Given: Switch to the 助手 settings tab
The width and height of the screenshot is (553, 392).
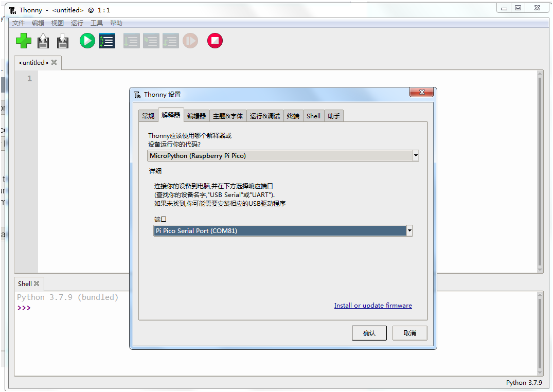Looking at the screenshot, I should [334, 116].
